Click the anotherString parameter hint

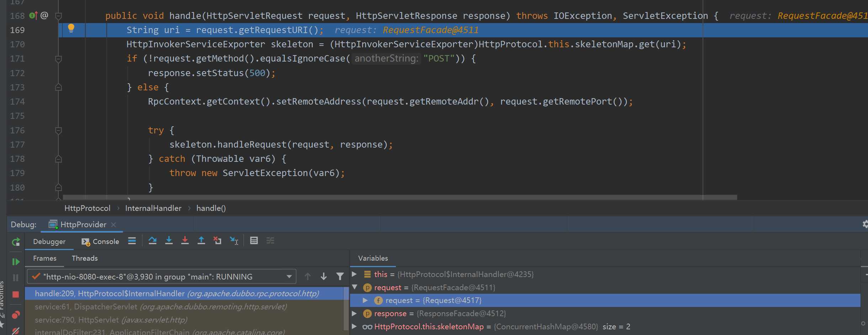386,58
